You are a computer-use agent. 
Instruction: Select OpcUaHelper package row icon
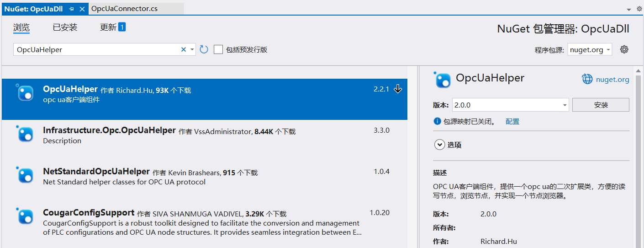coord(25,93)
